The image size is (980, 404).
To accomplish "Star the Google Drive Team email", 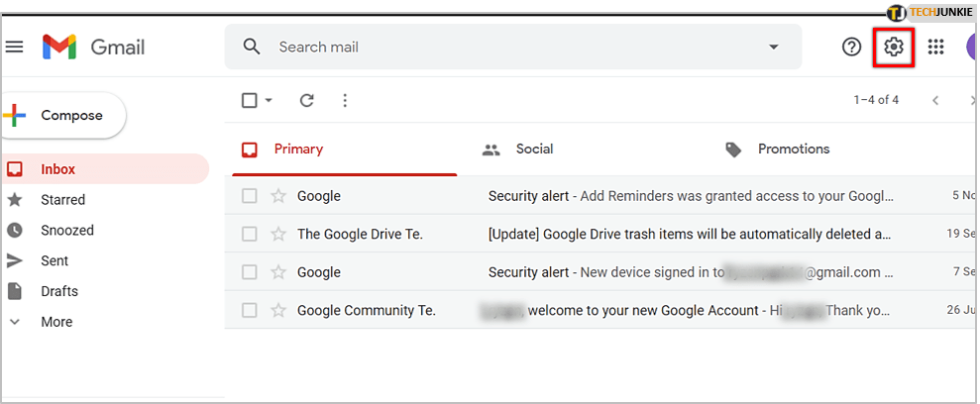I will (x=278, y=235).
